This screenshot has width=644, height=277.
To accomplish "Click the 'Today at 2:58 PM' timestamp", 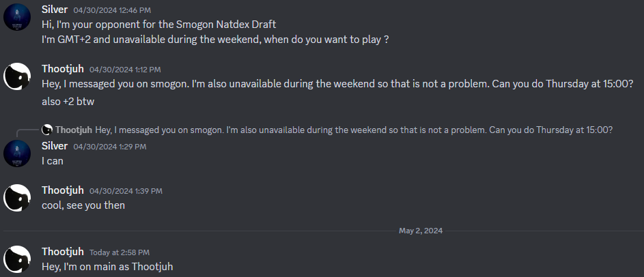I will [x=120, y=252].
